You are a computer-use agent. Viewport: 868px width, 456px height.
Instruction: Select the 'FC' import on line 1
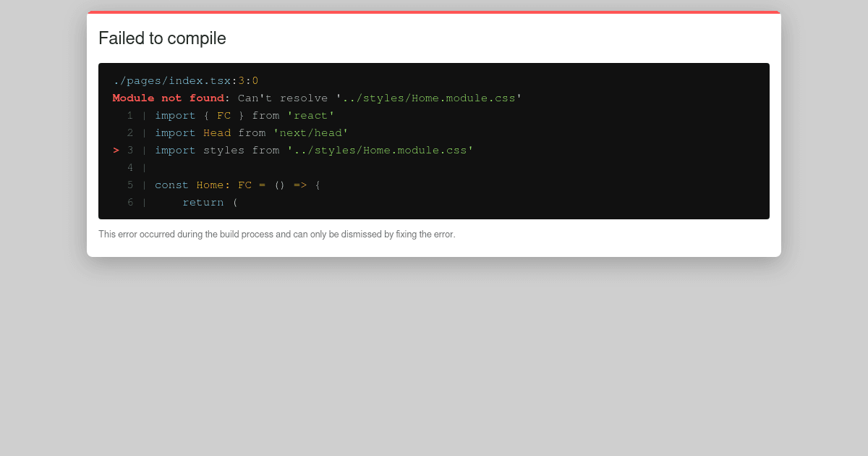[224, 115]
